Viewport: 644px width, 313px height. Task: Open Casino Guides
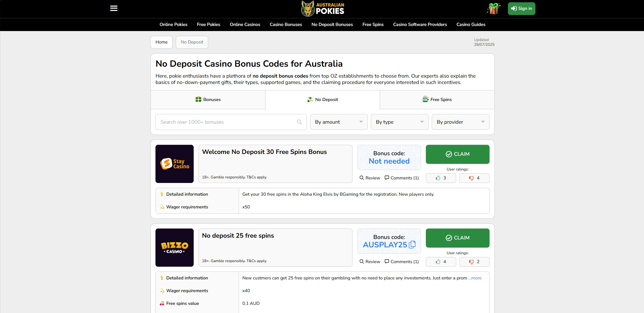471,24
